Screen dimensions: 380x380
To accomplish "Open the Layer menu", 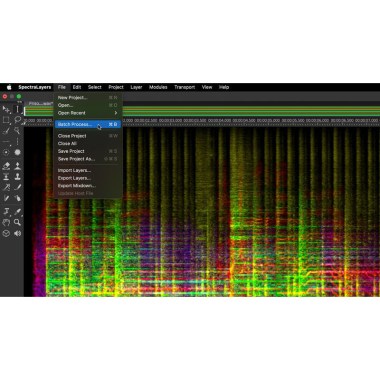I will (136, 87).
